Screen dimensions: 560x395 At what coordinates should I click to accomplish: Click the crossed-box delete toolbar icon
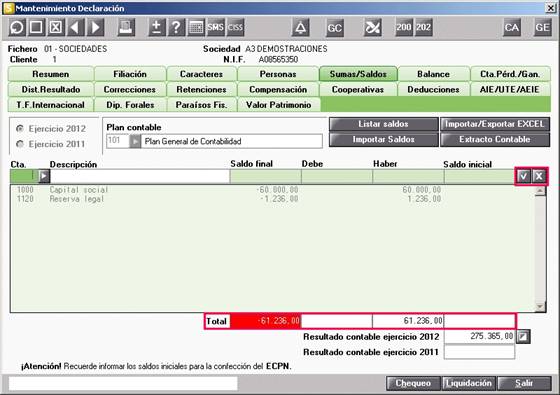[x=55, y=28]
